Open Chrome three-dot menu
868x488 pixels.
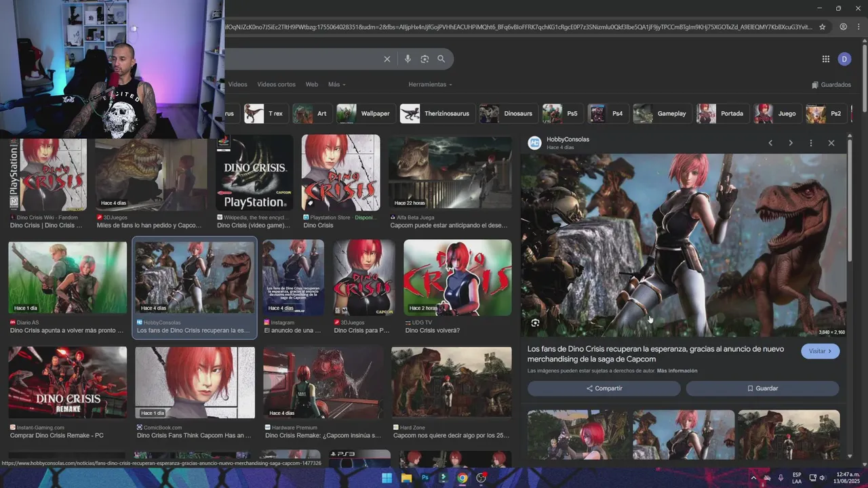click(859, 27)
